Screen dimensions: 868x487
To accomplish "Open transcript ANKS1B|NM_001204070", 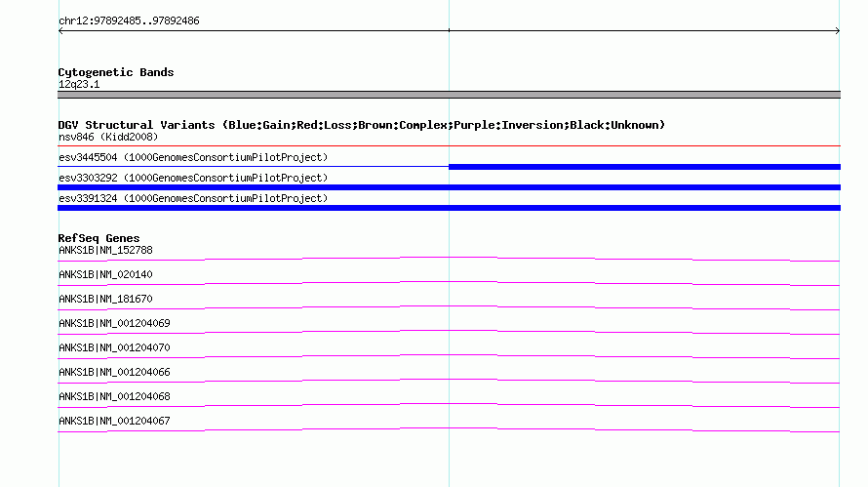I will click(x=114, y=348).
